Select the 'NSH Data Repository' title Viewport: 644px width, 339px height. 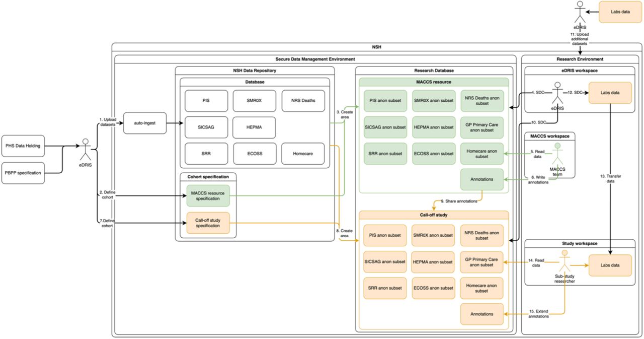255,71
